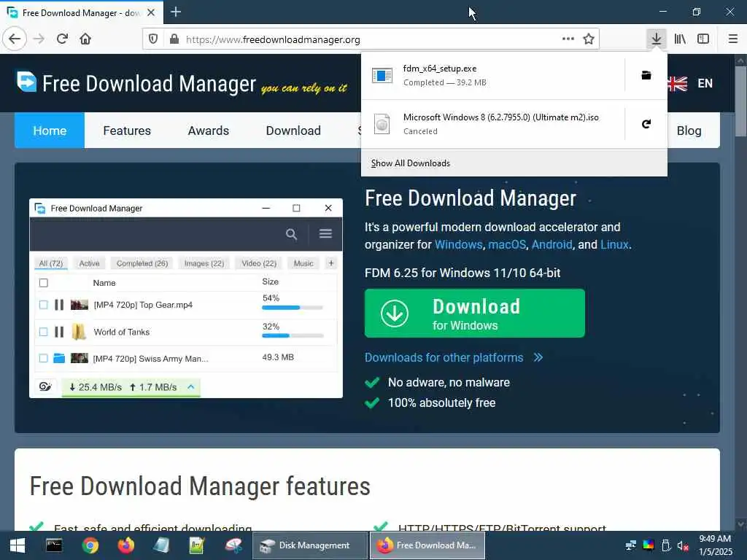Click the page vertical scrollbar thumb
This screenshot has width=747, height=560.
(740, 101)
